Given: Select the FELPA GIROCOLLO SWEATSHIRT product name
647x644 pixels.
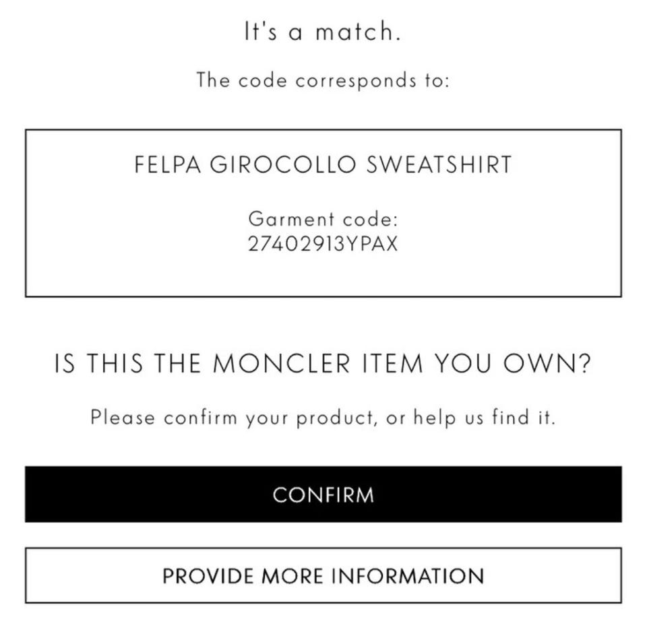Looking at the screenshot, I should (323, 164).
